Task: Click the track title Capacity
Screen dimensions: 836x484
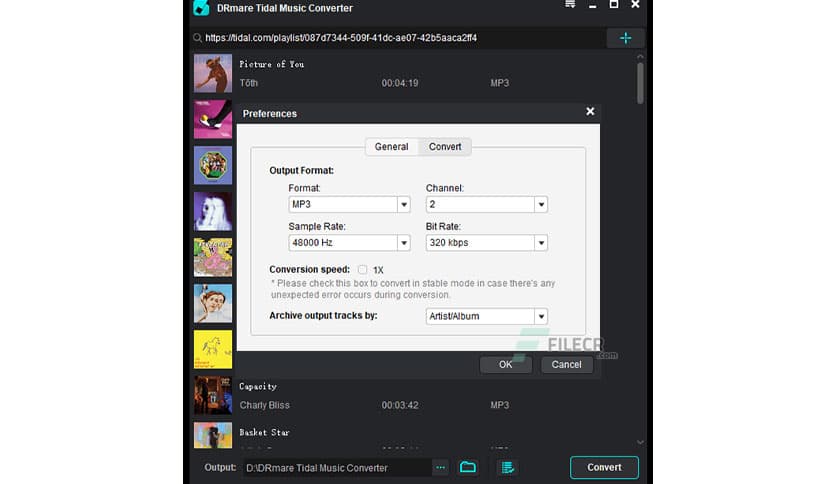Action: point(258,386)
